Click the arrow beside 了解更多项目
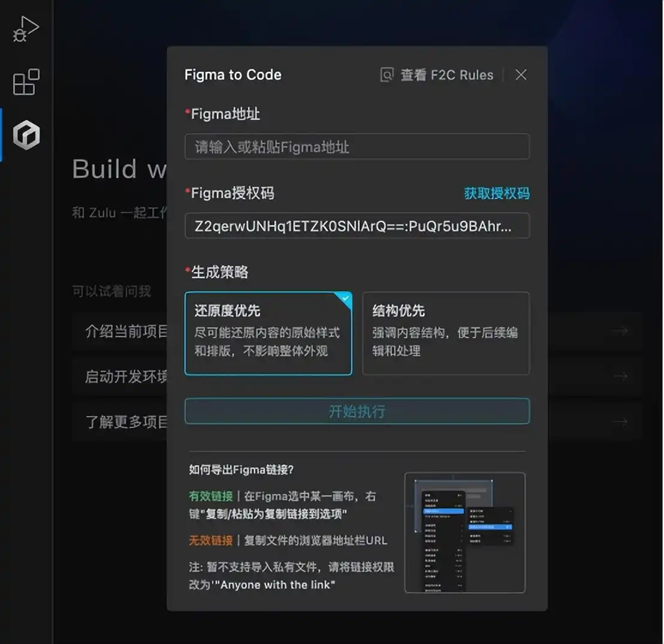The image size is (664, 644). point(620,423)
